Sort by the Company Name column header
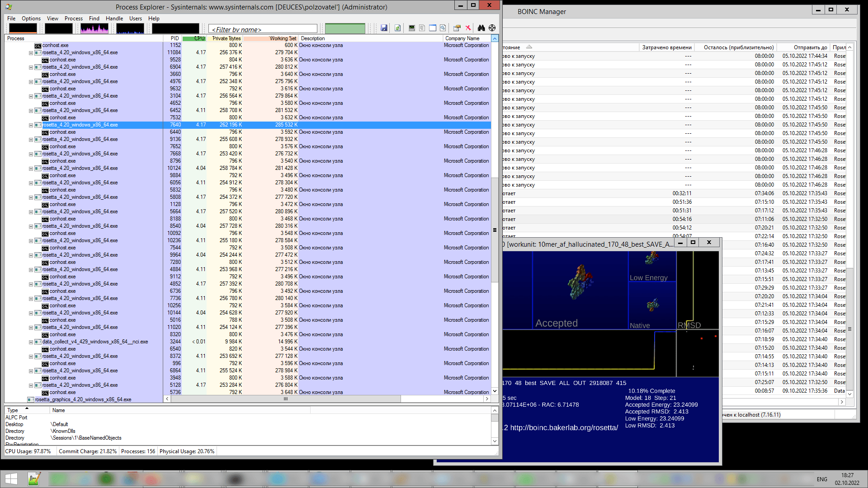Screen dimensions: 868x488 [462, 38]
